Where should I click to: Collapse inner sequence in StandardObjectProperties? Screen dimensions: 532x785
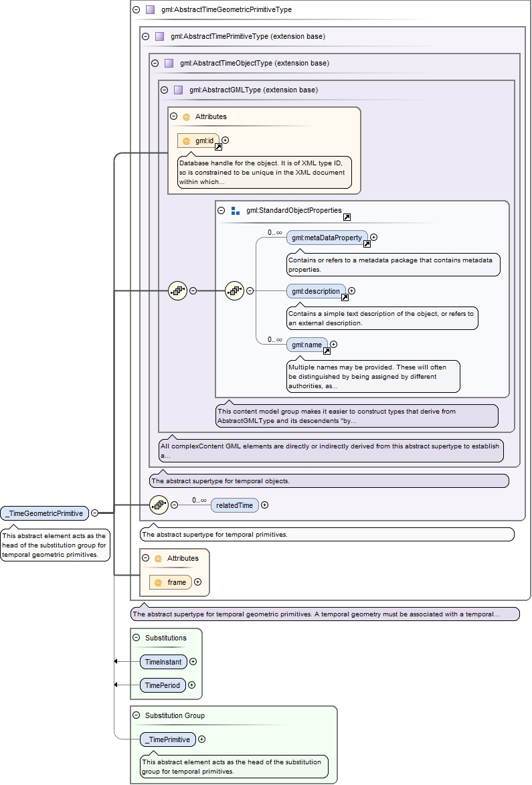(x=250, y=291)
